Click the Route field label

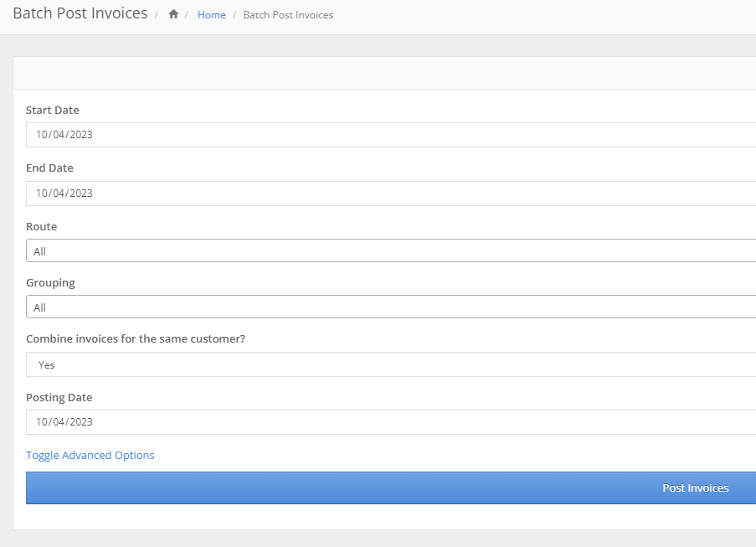[42, 227]
